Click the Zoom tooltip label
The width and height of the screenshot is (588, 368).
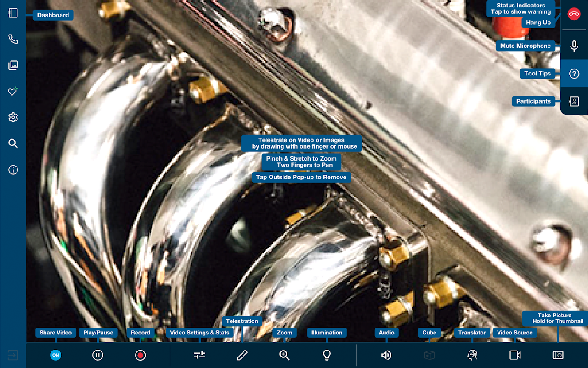point(284,333)
